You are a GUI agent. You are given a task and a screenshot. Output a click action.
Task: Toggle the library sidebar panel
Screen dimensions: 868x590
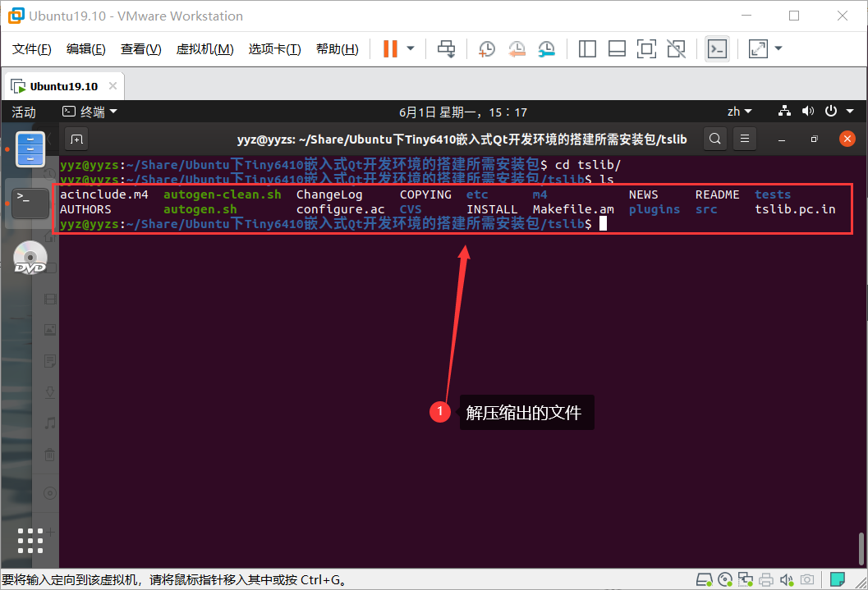[x=587, y=48]
